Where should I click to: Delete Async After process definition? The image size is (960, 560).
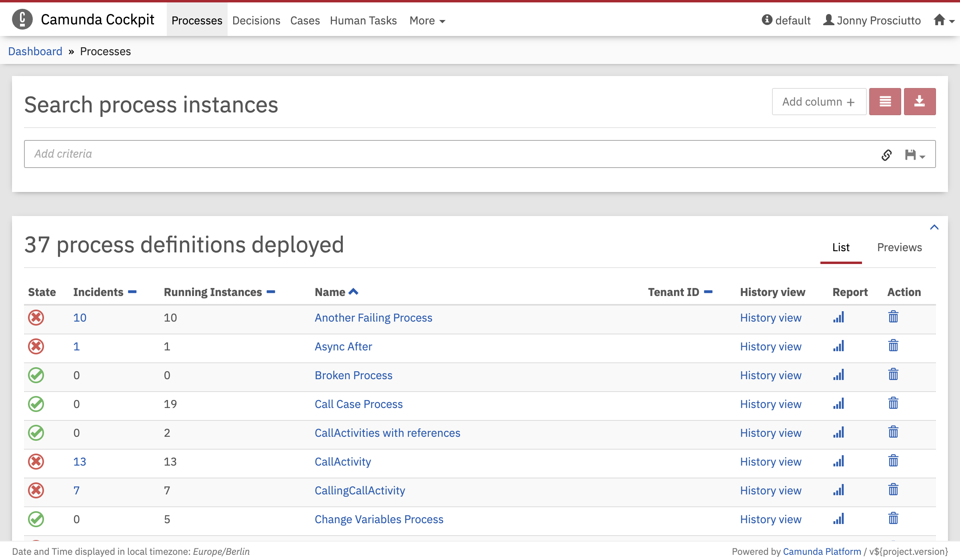[x=893, y=346]
